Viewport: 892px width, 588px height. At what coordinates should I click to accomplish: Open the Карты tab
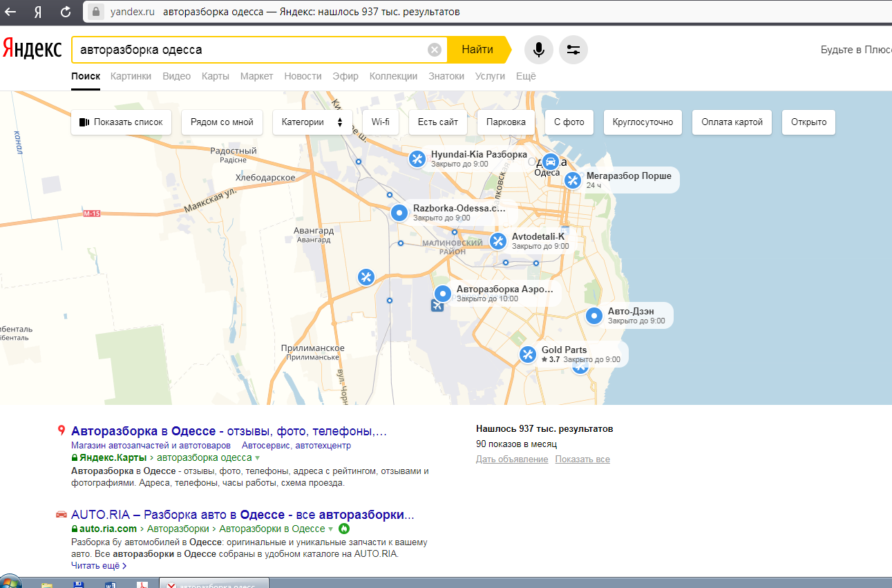coord(216,76)
